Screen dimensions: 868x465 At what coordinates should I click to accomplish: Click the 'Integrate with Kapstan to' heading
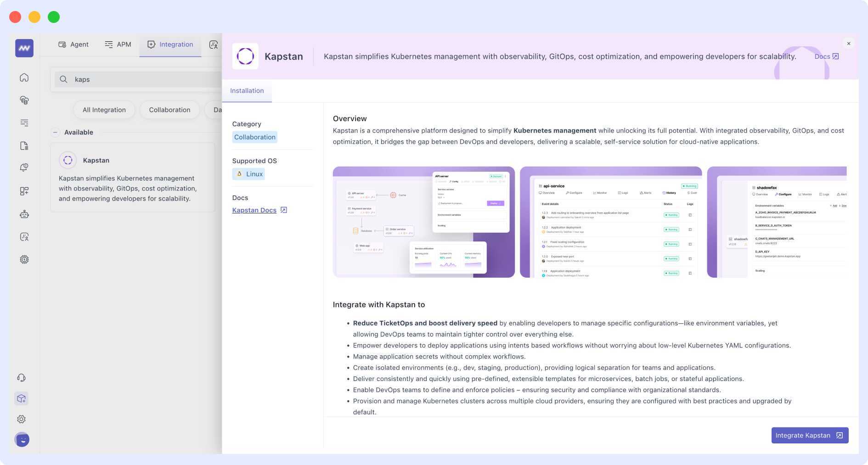coord(379,305)
